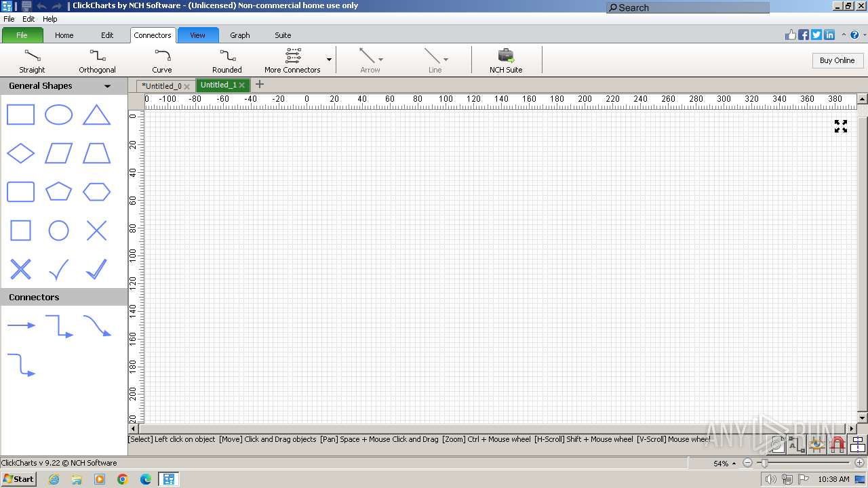Toggle snap-to-grid magnet icon
Image resolution: width=868 pixels, height=488 pixels.
pos(837,445)
